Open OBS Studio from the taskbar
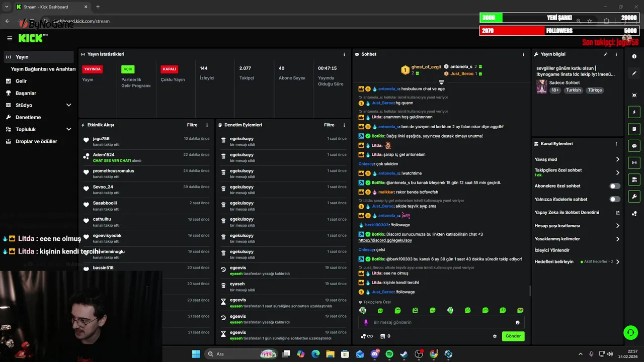 pyautogui.click(x=419, y=354)
